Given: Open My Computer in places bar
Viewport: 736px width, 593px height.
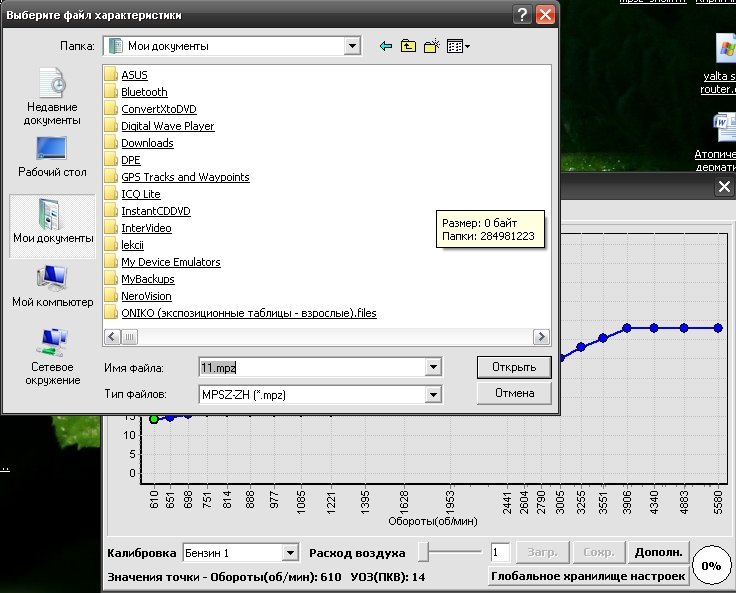Looking at the screenshot, I should click(52, 286).
